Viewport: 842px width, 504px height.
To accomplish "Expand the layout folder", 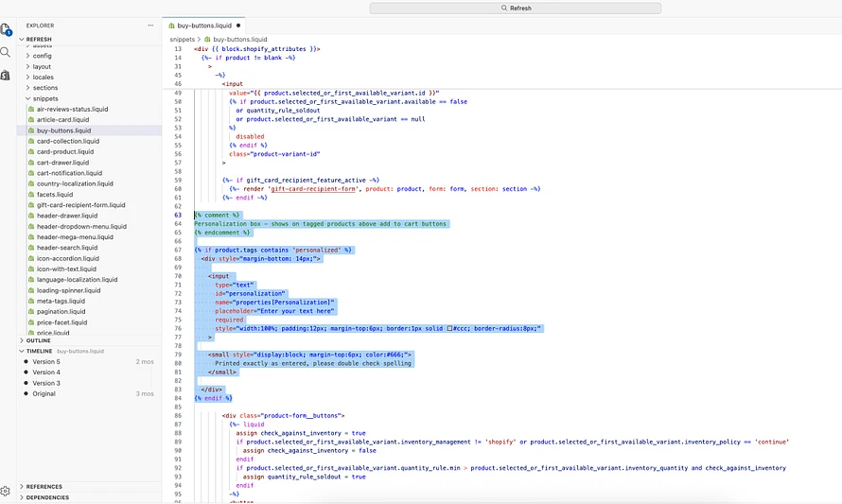I will point(42,66).
